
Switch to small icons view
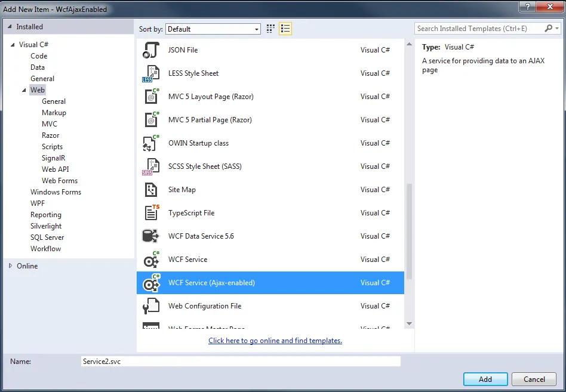(270, 29)
